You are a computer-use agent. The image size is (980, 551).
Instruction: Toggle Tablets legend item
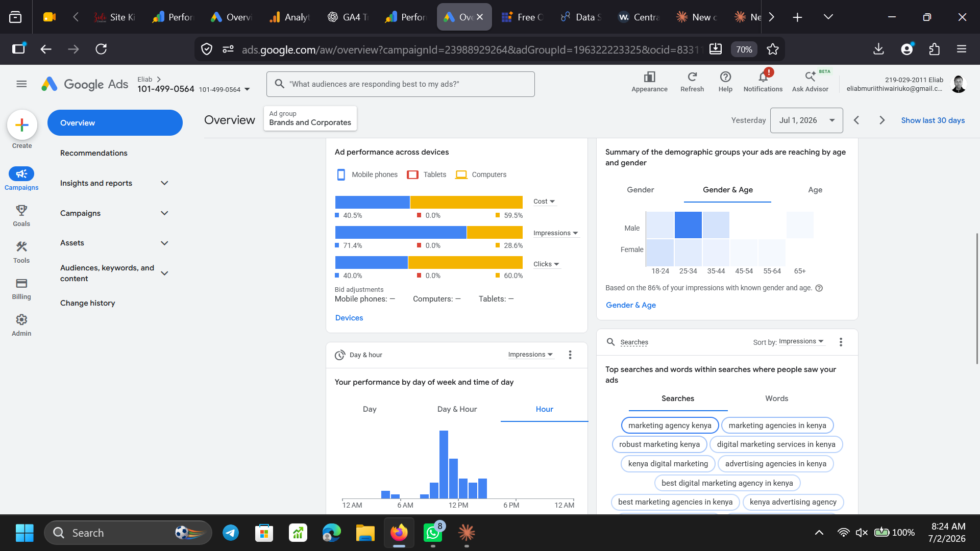(x=427, y=174)
